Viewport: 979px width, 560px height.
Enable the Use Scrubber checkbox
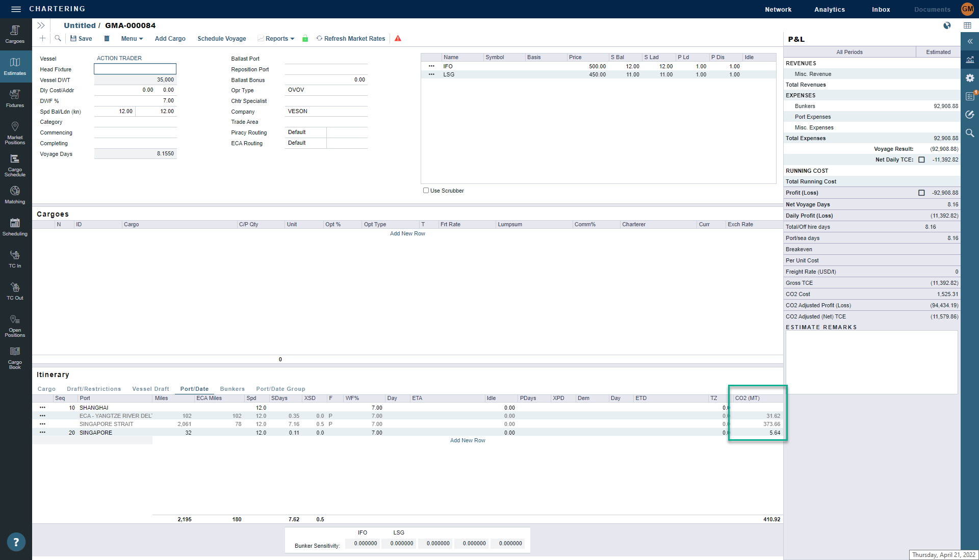click(x=426, y=191)
